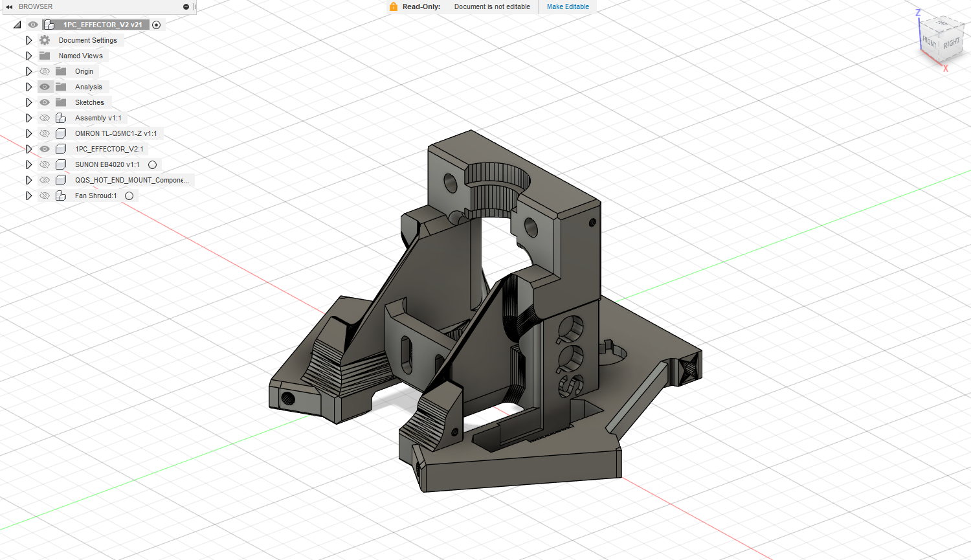The height and width of the screenshot is (560, 971).
Task: Show Assembly v1:1 via its eye icon
Action: click(x=45, y=118)
